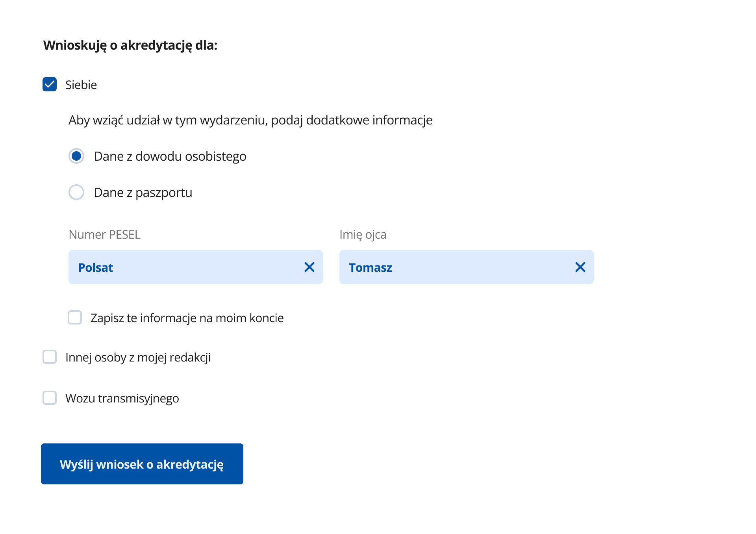Click the Dane z paszportu label text
This screenshot has height=534, width=756.
143,193
